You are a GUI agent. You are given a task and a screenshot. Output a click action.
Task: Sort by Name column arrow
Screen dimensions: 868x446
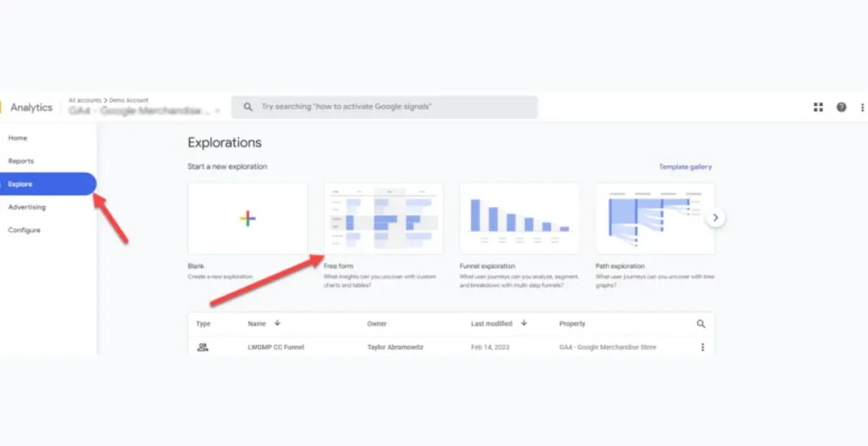[x=277, y=323]
